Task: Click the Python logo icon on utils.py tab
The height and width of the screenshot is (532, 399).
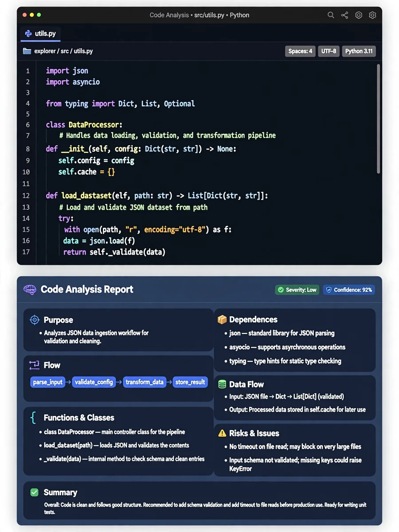Action: tap(28, 33)
